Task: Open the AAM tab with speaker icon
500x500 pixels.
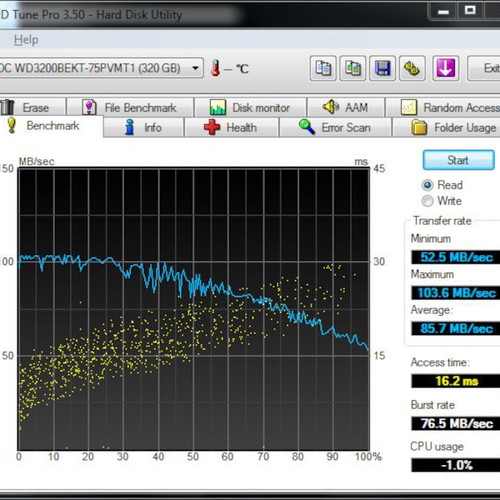Action: pyautogui.click(x=346, y=107)
